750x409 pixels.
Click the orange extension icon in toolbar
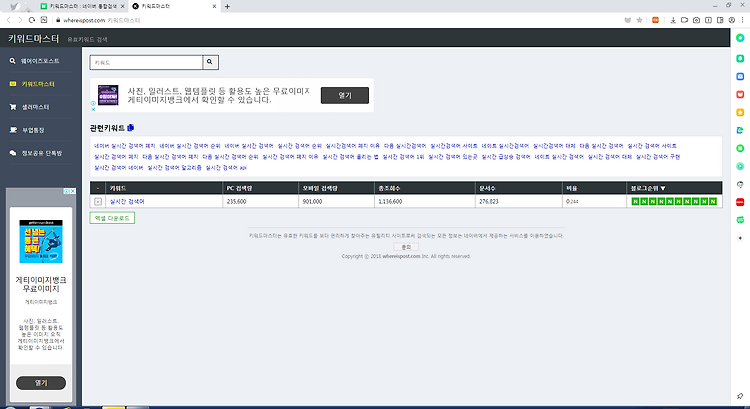655,20
